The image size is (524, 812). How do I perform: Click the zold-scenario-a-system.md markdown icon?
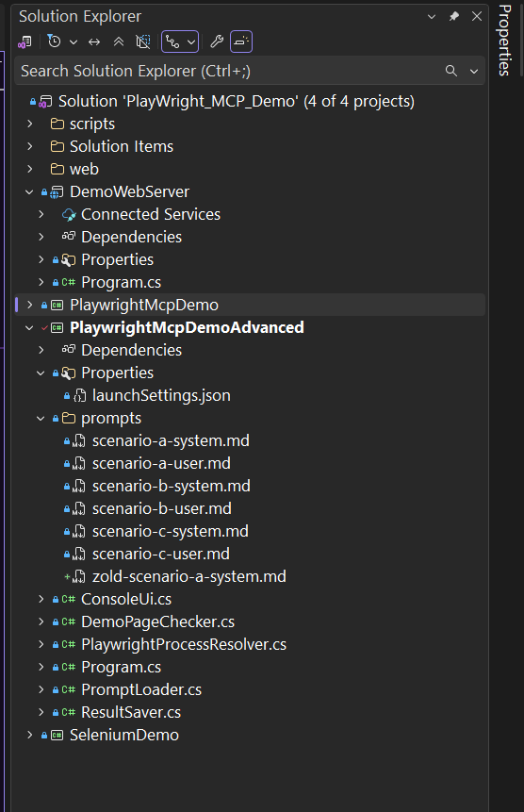pyautogui.click(x=78, y=576)
